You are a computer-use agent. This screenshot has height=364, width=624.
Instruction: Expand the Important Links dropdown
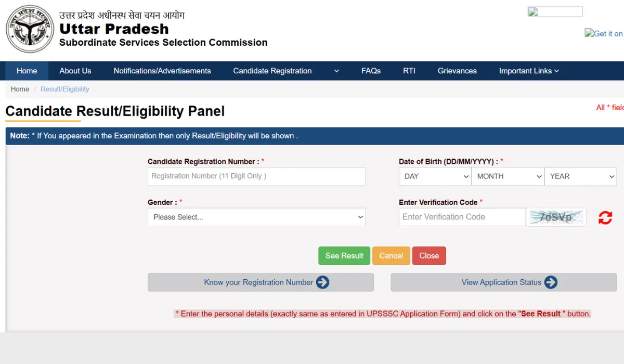tap(528, 71)
